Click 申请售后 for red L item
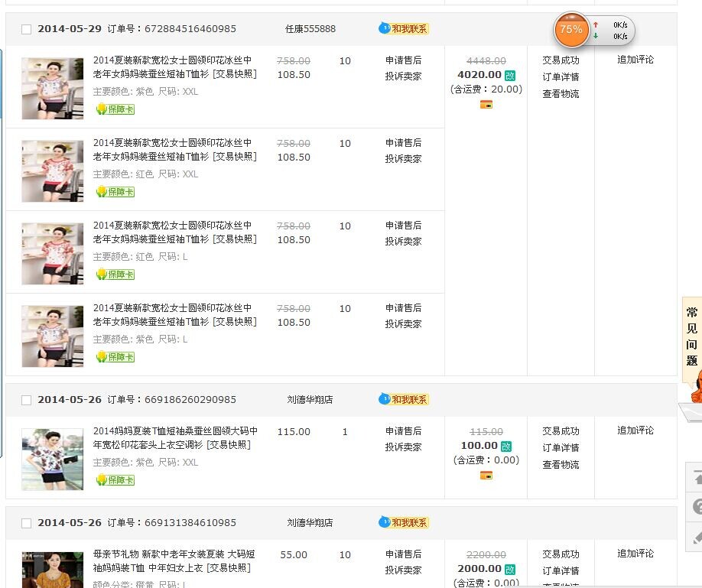702x588 pixels. click(403, 226)
